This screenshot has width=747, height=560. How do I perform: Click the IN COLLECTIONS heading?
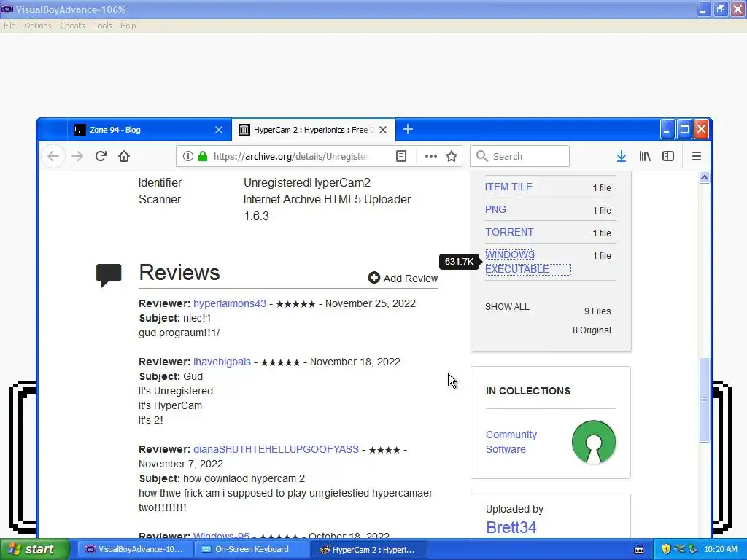click(528, 391)
